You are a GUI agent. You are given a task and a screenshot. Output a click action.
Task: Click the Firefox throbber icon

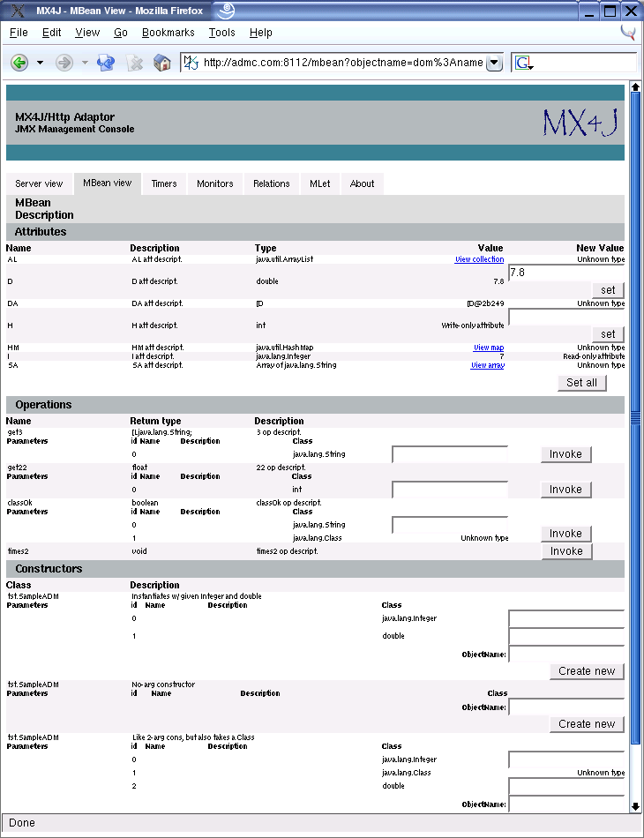point(628,33)
